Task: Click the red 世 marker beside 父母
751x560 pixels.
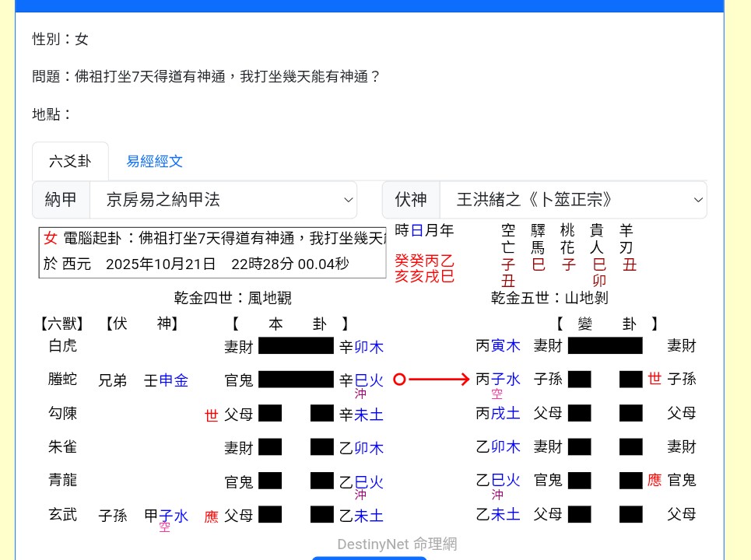Action: pos(210,415)
